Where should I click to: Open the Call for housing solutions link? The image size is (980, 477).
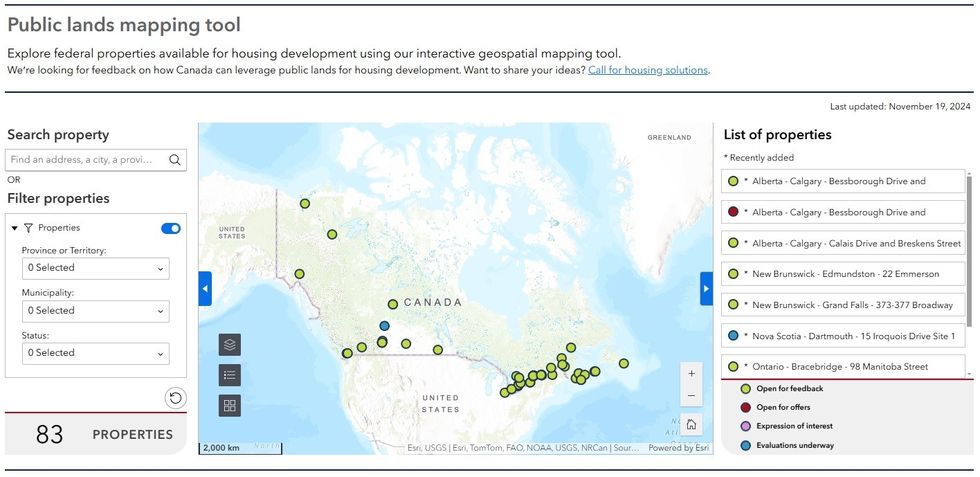[648, 70]
